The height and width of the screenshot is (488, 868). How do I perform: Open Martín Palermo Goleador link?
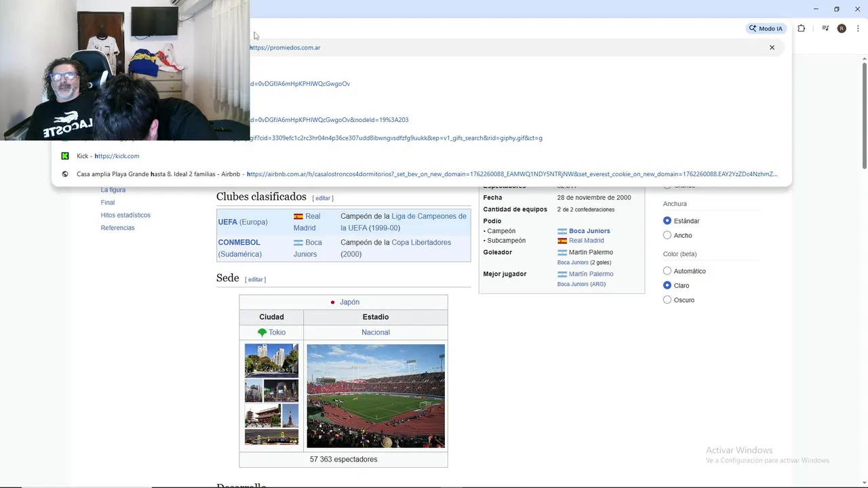point(591,252)
